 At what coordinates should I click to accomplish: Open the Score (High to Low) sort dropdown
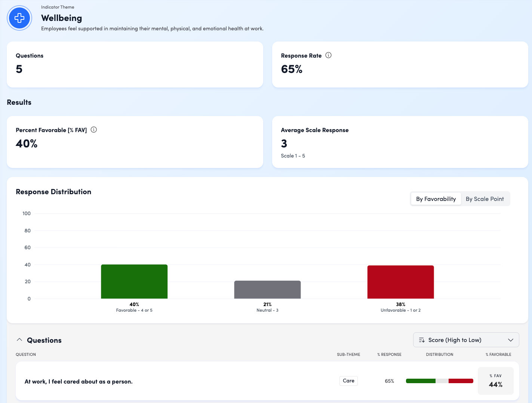(465, 340)
